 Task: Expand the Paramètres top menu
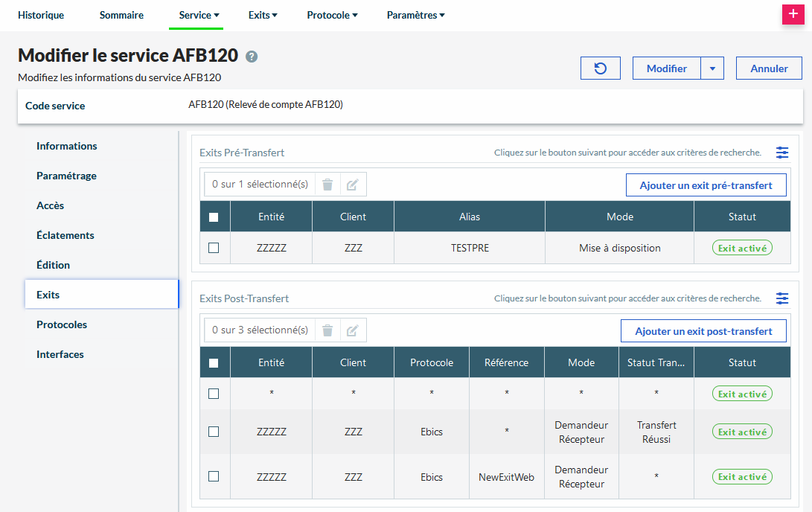tap(415, 15)
